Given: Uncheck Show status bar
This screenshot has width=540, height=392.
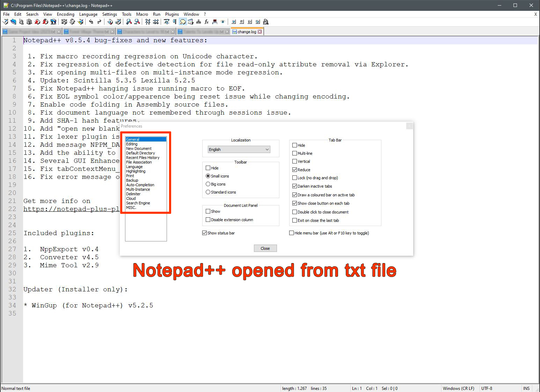Looking at the screenshot, I should (x=205, y=233).
